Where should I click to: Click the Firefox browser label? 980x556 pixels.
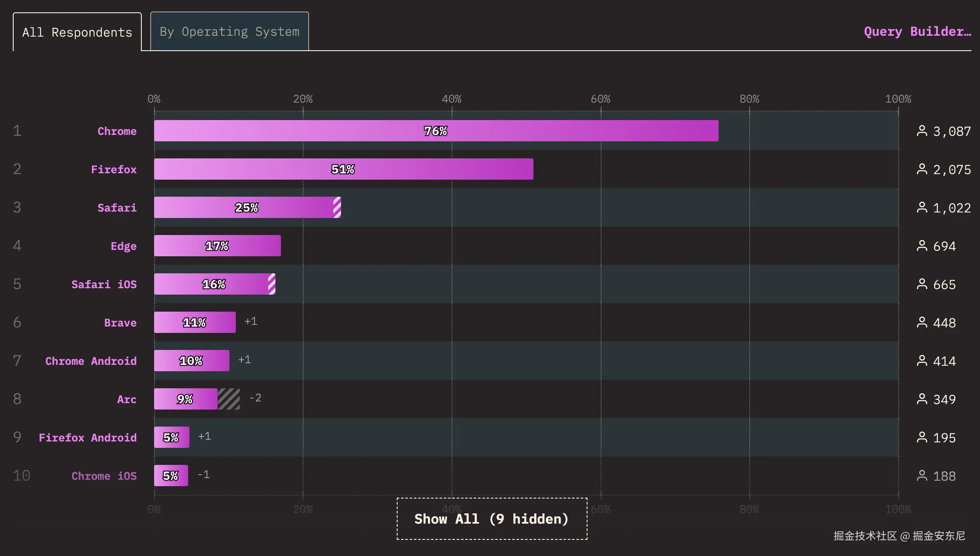(114, 169)
